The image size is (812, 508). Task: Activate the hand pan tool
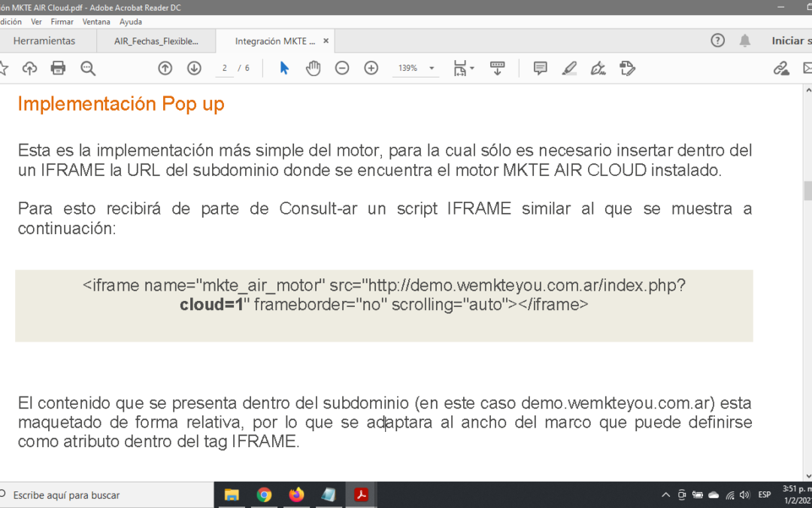point(313,68)
